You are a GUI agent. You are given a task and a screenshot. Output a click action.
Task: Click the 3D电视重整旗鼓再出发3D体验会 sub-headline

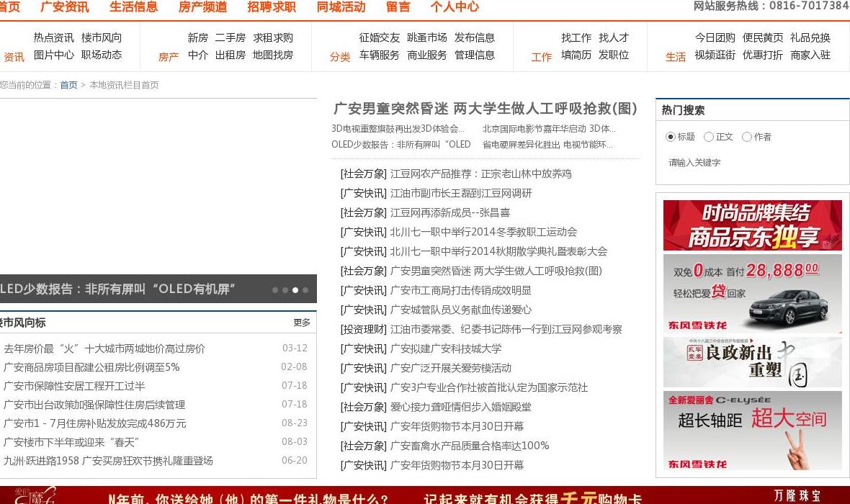(x=398, y=129)
